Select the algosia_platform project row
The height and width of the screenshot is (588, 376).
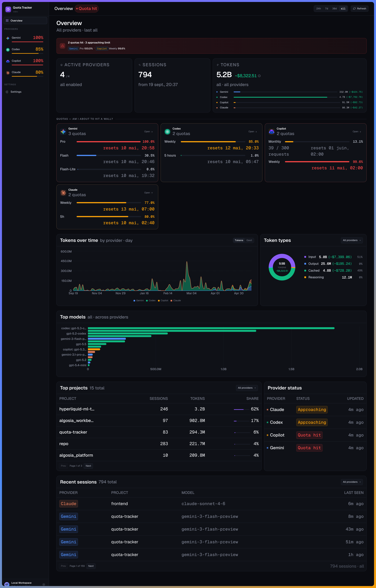click(159, 455)
